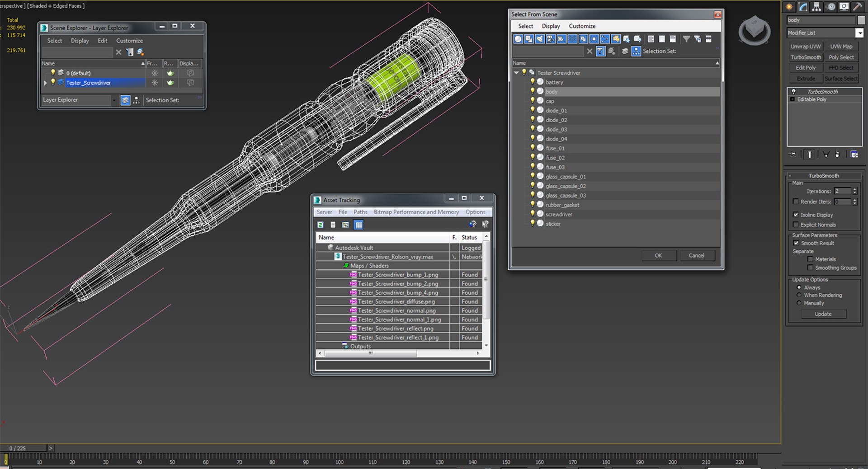Enable Separate by Materials checkbox
This screenshot has width=868, height=469.
click(x=810, y=259)
